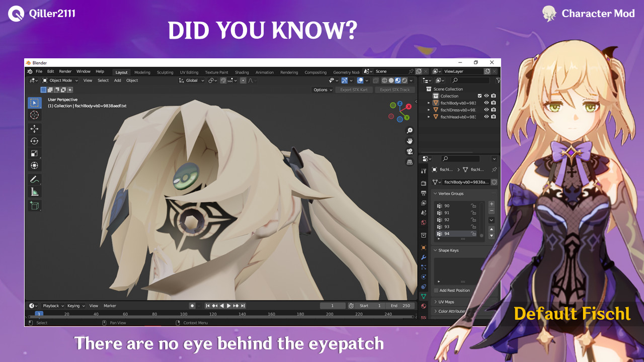Disable fischlHead in renders camera icon
This screenshot has width=644, height=362.
494,117
